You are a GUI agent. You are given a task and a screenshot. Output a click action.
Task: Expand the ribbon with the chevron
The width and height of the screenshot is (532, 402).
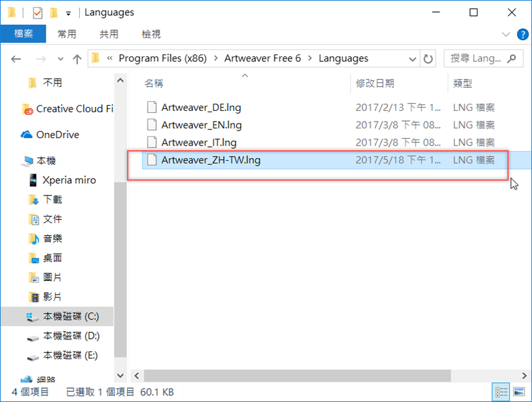(x=506, y=35)
